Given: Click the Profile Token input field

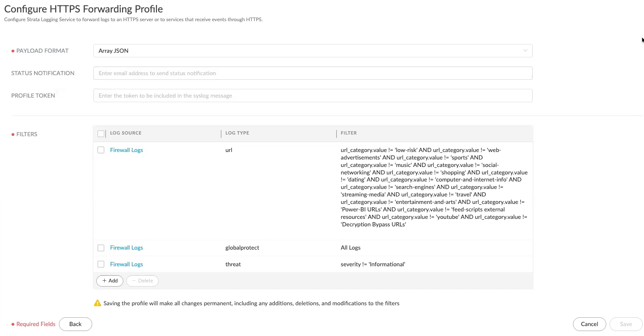Looking at the screenshot, I should tap(312, 96).
